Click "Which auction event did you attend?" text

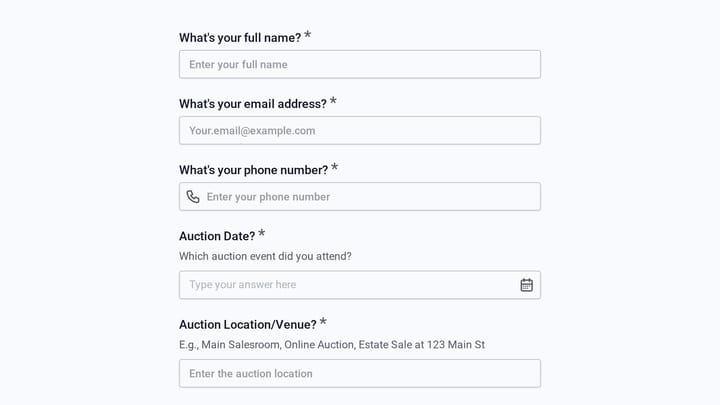[265, 256]
